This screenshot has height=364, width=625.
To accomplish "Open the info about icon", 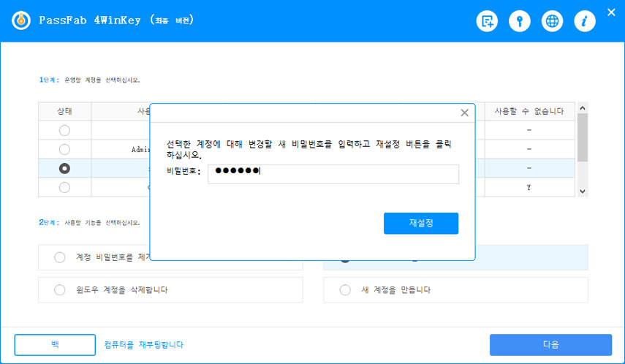I will tap(585, 21).
